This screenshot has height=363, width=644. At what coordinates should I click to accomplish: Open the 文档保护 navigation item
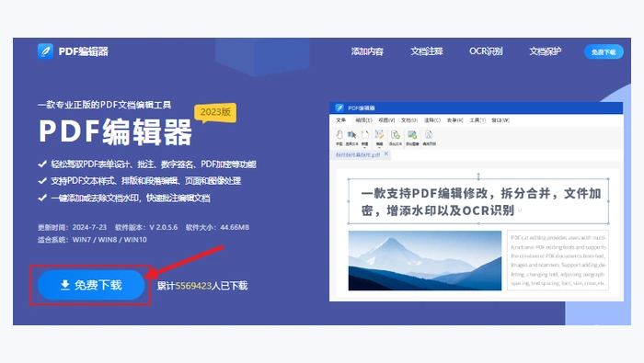545,51
